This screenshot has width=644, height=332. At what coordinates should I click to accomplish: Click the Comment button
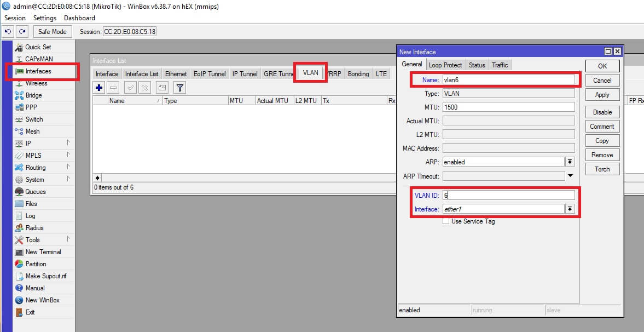pos(602,127)
